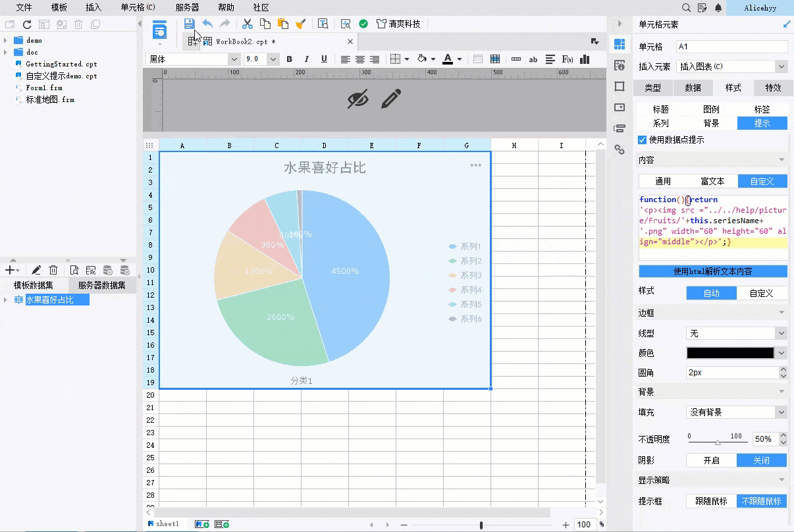Turn shadow off with 关闭
This screenshot has width=794, height=532.
pyautogui.click(x=762, y=460)
